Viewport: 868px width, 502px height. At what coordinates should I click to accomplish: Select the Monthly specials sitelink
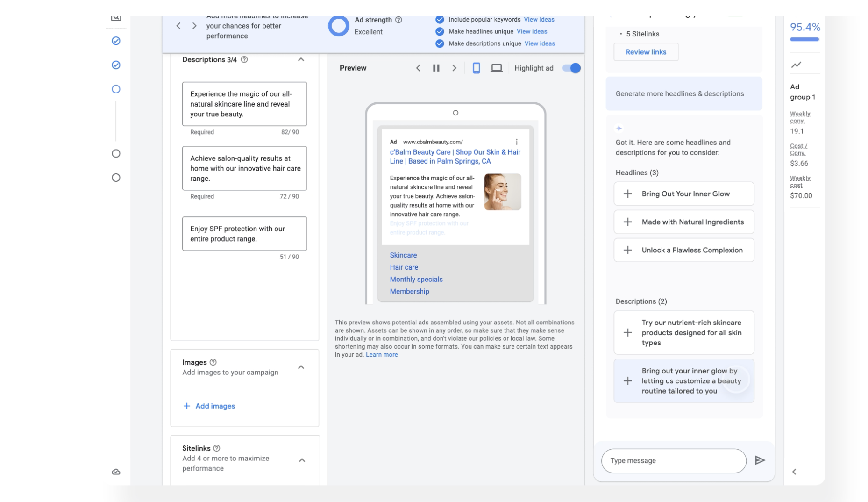[416, 280]
